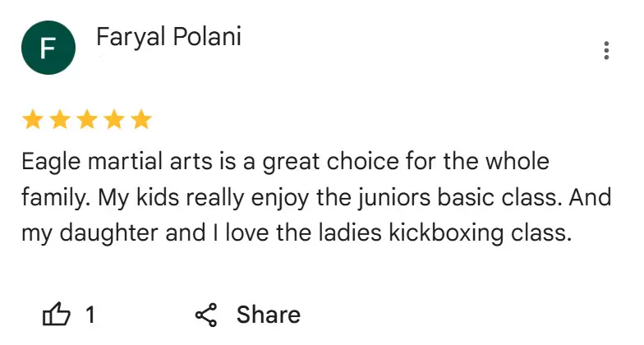Click the word "daughter" in the review
The width and height of the screenshot is (644, 345).
point(108,233)
